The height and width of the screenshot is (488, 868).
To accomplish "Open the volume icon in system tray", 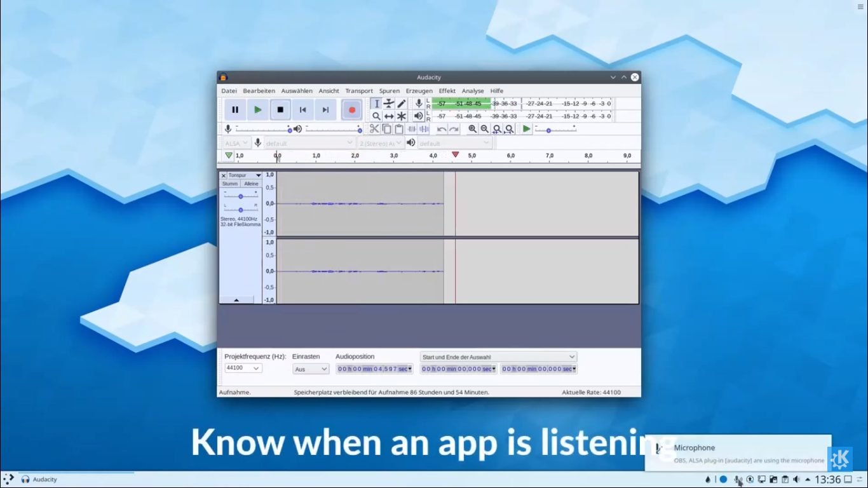I will tap(796, 480).
